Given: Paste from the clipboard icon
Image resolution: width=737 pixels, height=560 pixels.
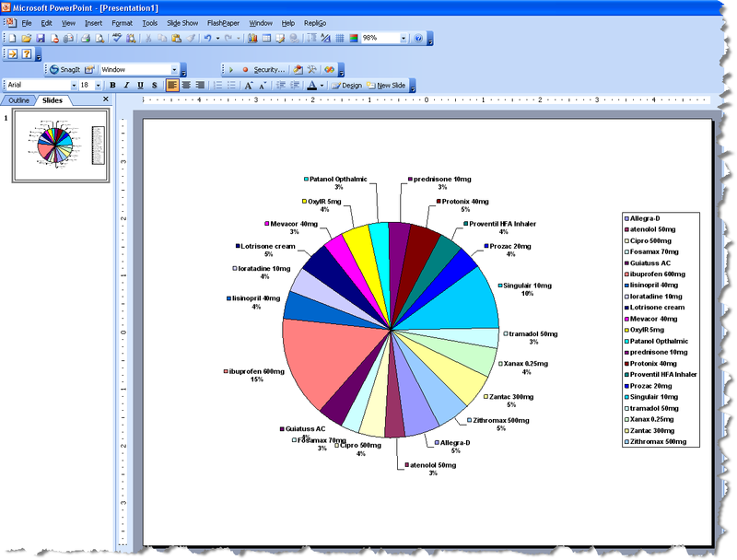Looking at the screenshot, I should 176,38.
